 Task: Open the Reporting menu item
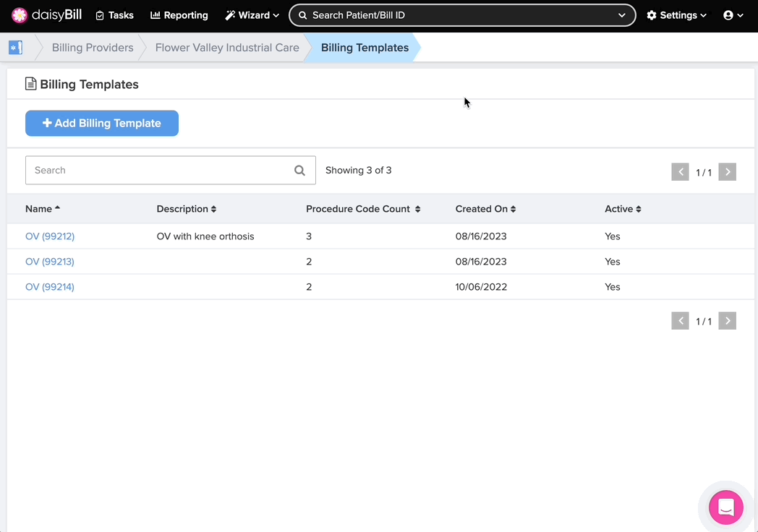(x=179, y=15)
